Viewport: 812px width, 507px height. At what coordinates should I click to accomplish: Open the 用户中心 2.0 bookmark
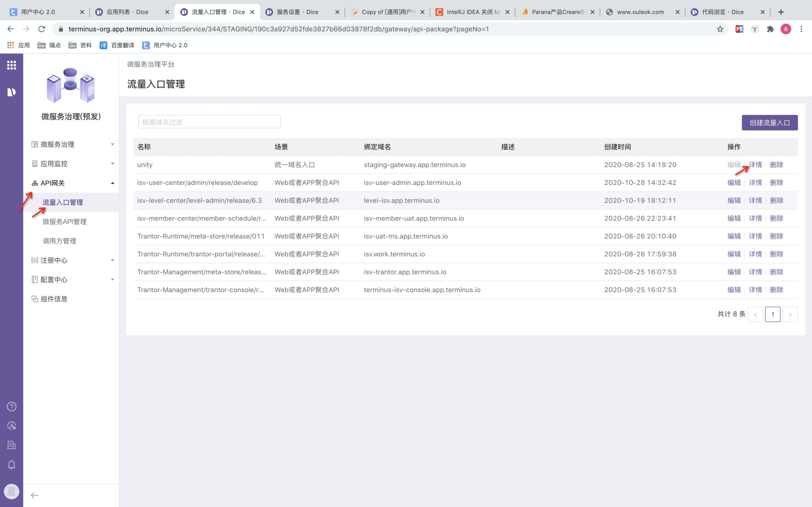coord(165,45)
